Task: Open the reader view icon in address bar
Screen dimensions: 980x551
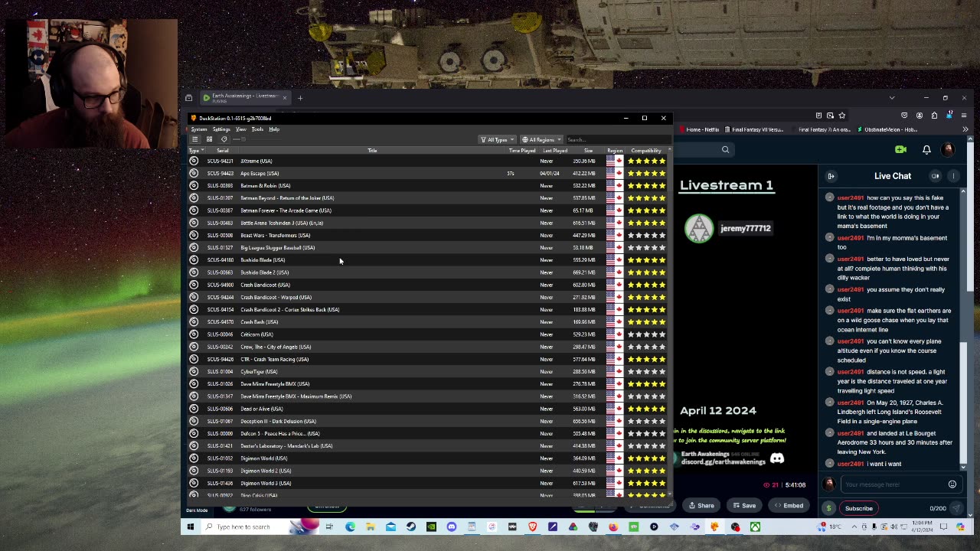Action: pyautogui.click(x=818, y=116)
